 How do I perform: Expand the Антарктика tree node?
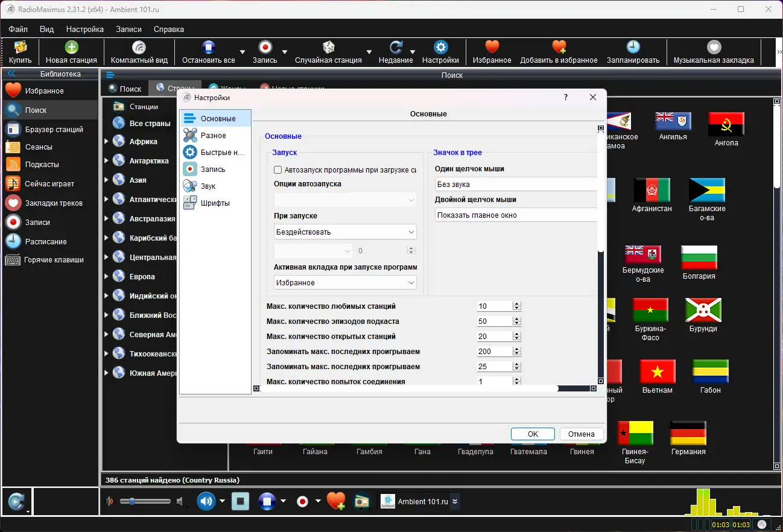[106, 161]
